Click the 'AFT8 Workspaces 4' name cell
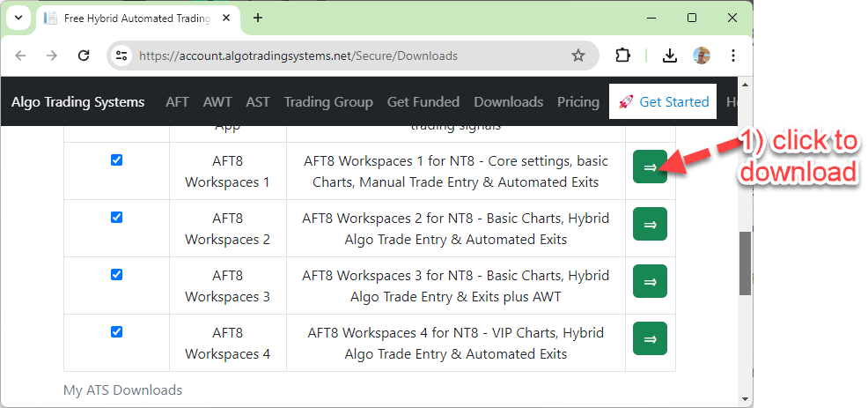868x408 pixels. [x=227, y=343]
